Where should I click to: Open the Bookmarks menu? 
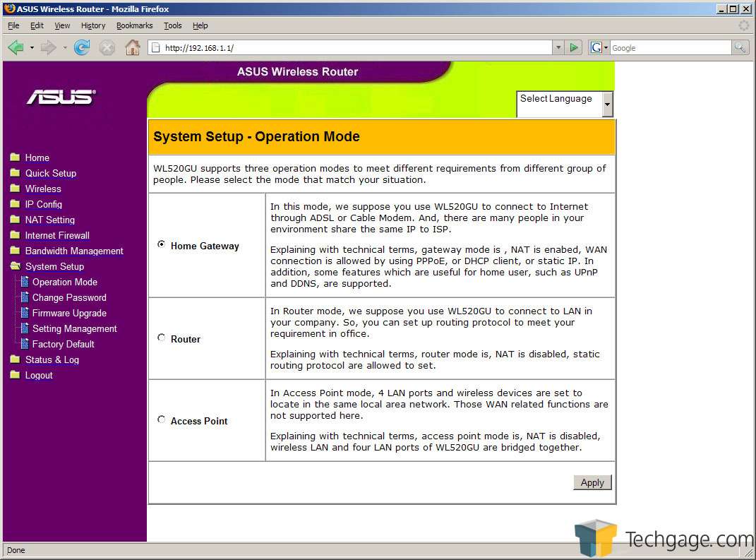pos(135,25)
